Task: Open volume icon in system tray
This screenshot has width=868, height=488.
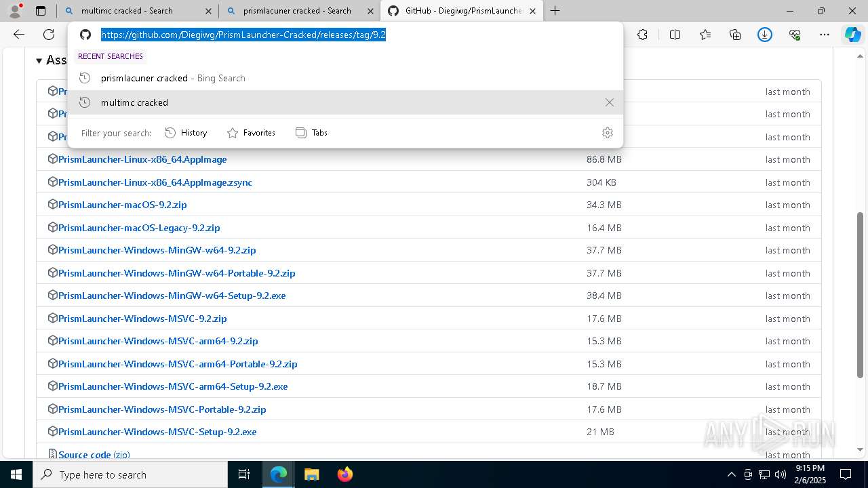Action: coord(781,474)
